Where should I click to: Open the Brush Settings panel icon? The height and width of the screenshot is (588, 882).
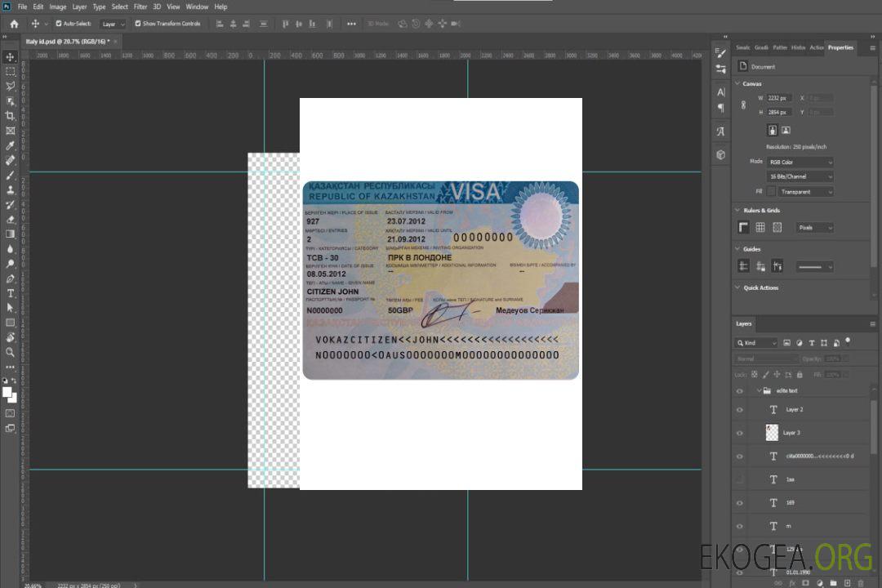720,53
